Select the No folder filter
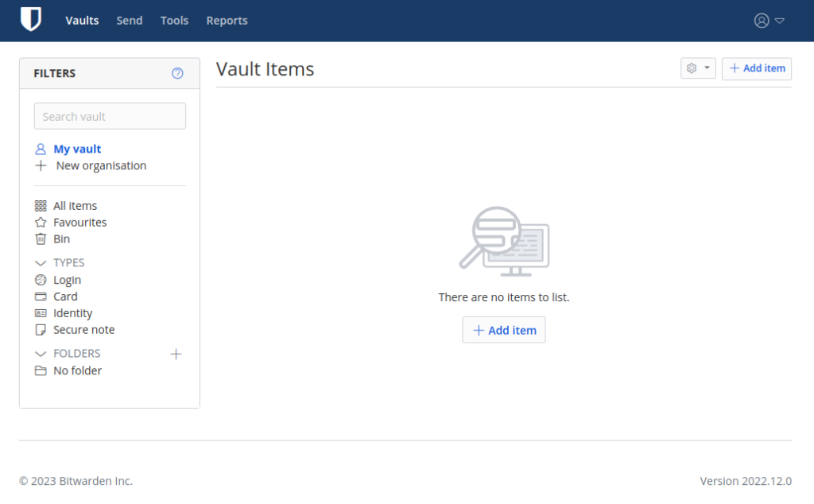The width and height of the screenshot is (814, 504). click(77, 370)
